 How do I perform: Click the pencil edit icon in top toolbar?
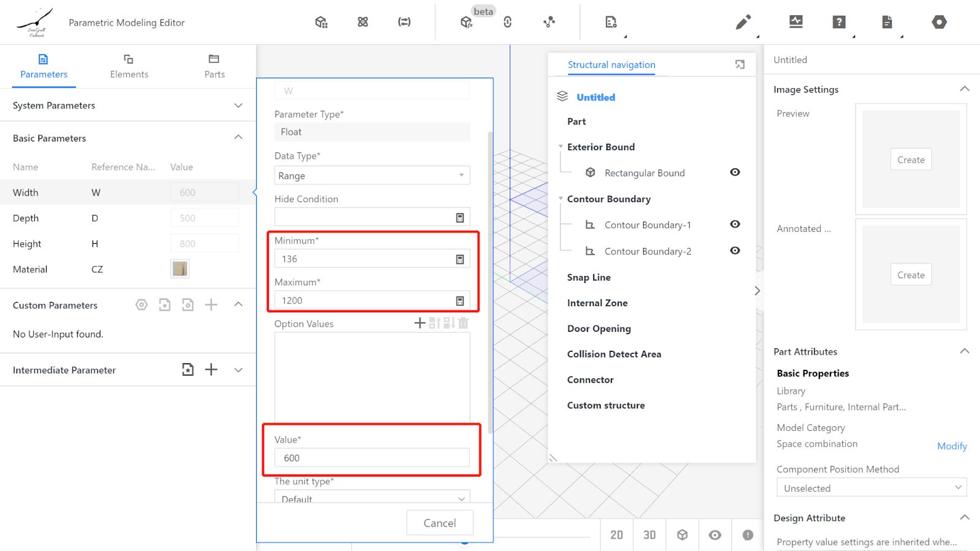tap(743, 23)
